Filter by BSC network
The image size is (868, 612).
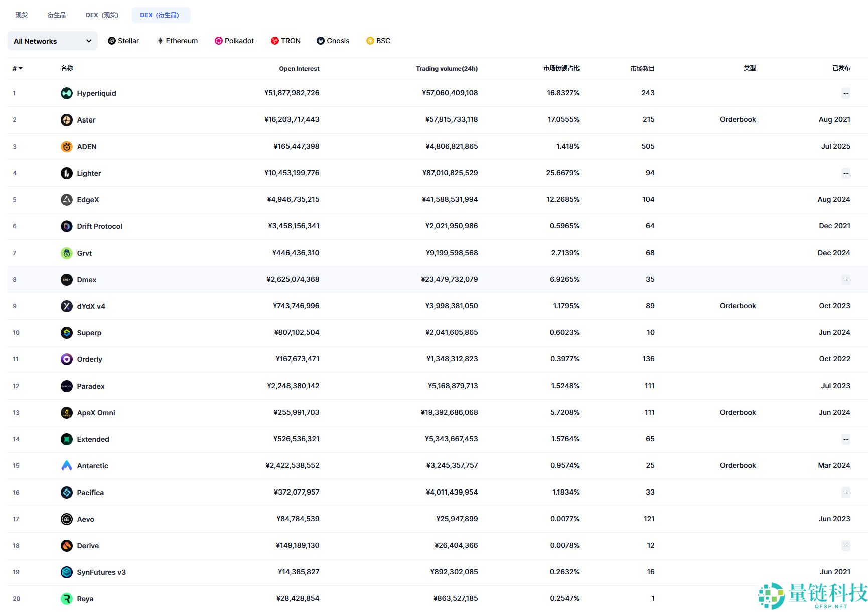point(378,41)
